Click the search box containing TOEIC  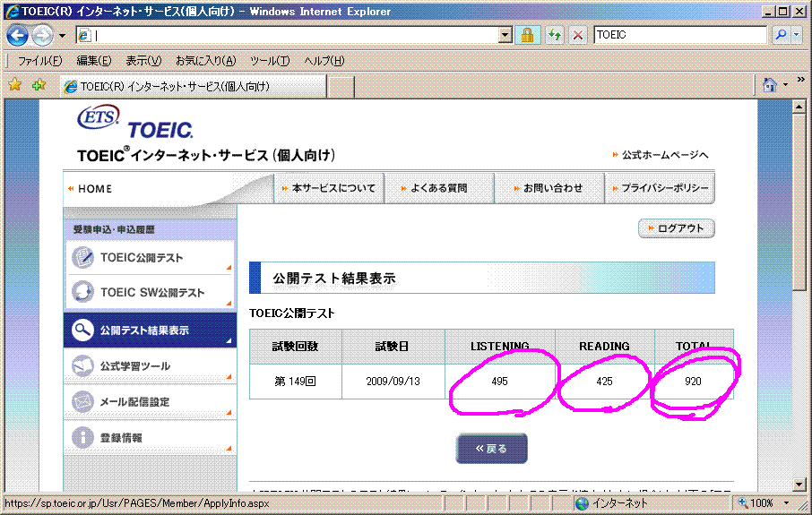click(680, 35)
